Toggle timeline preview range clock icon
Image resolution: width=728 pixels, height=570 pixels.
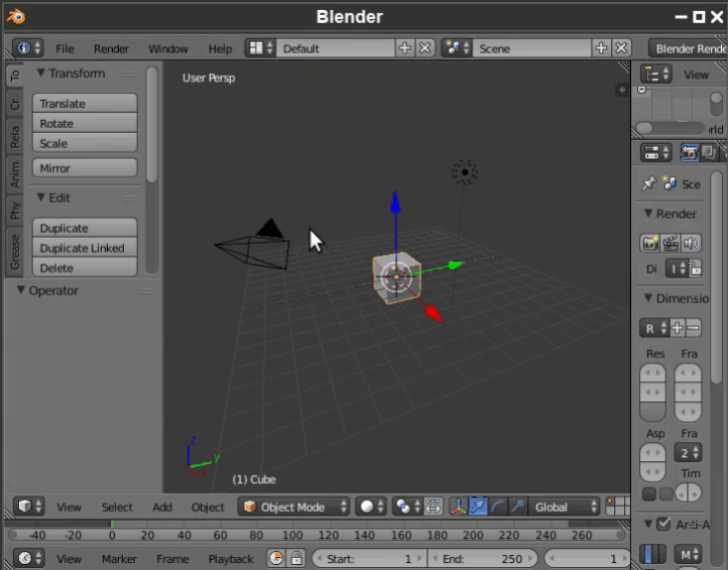[277, 558]
